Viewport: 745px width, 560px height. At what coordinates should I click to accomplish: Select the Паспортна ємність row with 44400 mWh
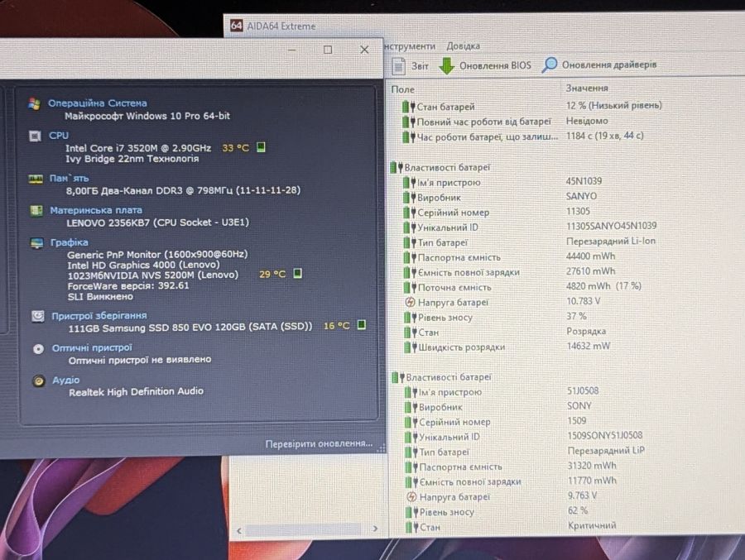click(x=510, y=257)
